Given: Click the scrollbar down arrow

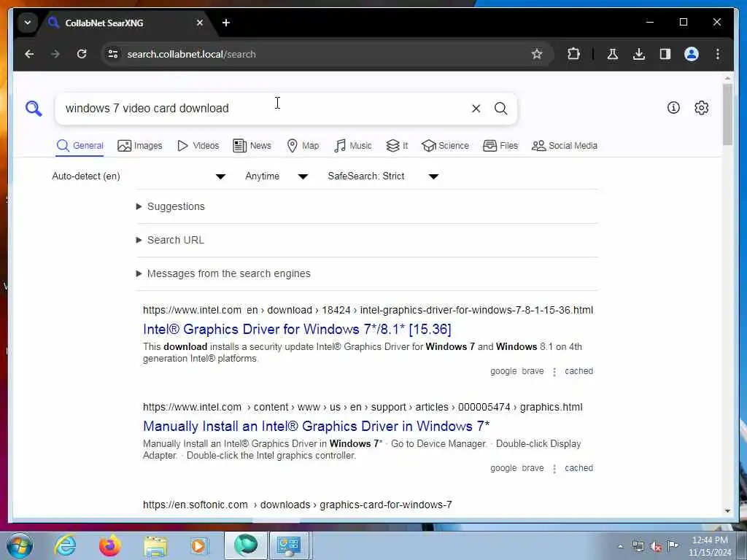Looking at the screenshot, I should (x=727, y=511).
